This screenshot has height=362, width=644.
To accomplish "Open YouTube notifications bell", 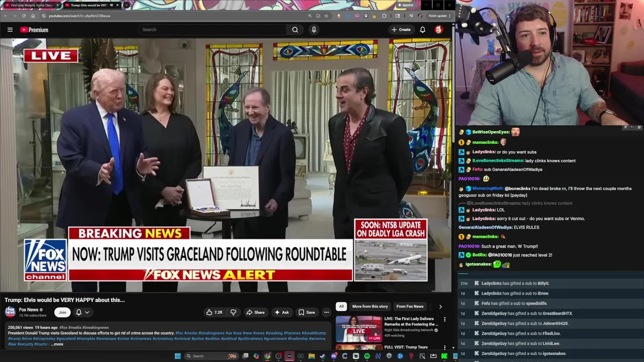I will coord(423,30).
